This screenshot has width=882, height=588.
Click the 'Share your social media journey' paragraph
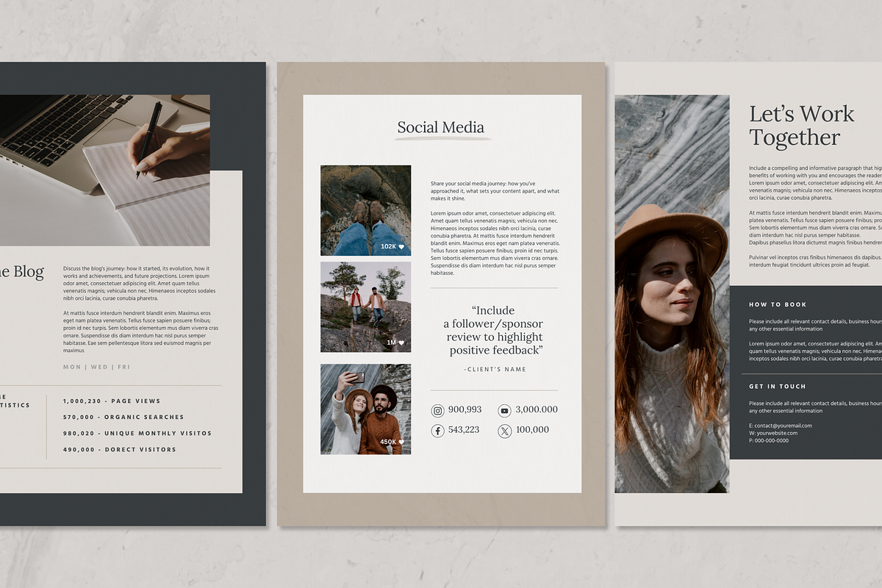(495, 191)
